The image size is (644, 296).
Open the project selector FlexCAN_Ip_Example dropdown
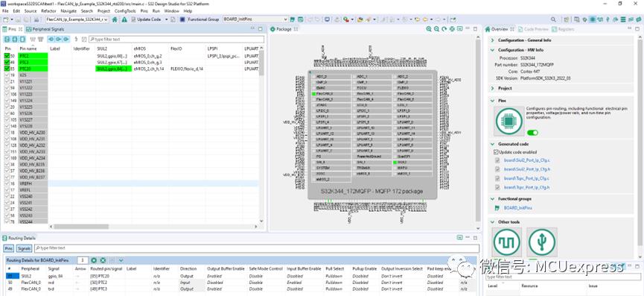pos(77,19)
